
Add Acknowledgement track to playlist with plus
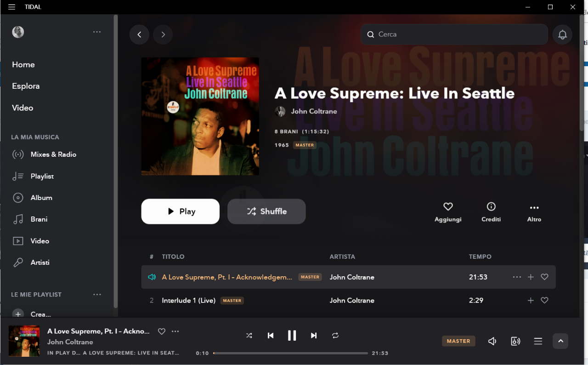[531, 277]
